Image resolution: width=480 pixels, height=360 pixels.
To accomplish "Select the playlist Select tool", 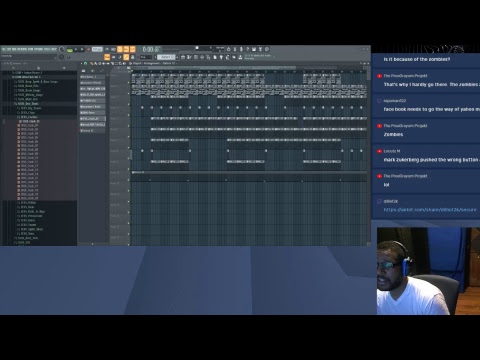I will [116, 63].
